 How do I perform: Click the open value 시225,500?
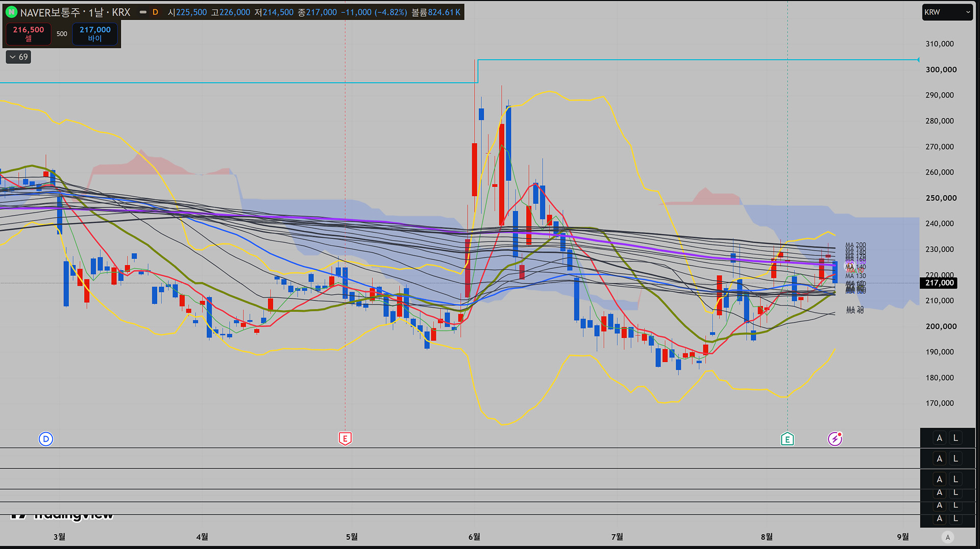tap(187, 12)
